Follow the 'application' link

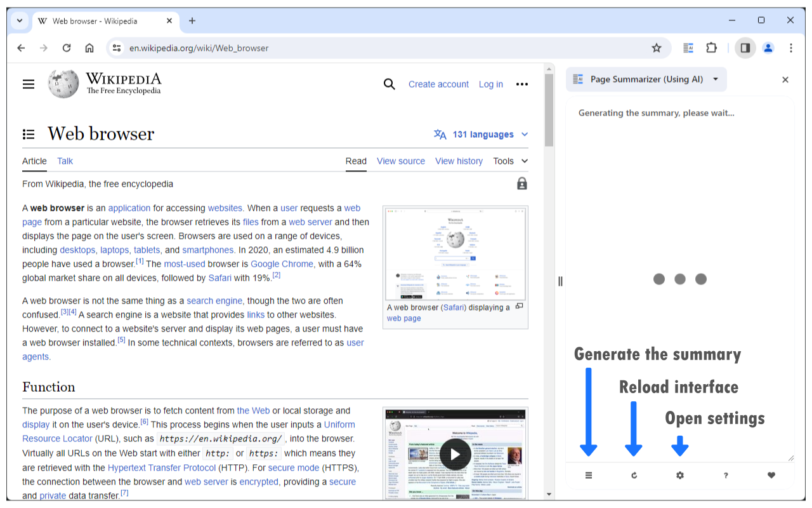pos(129,208)
